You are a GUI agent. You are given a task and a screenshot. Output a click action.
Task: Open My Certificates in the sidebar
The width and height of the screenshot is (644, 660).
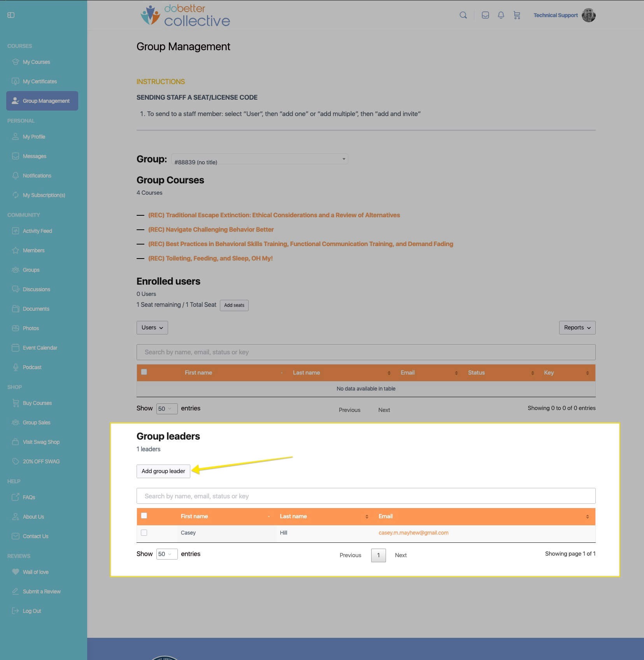(x=40, y=81)
